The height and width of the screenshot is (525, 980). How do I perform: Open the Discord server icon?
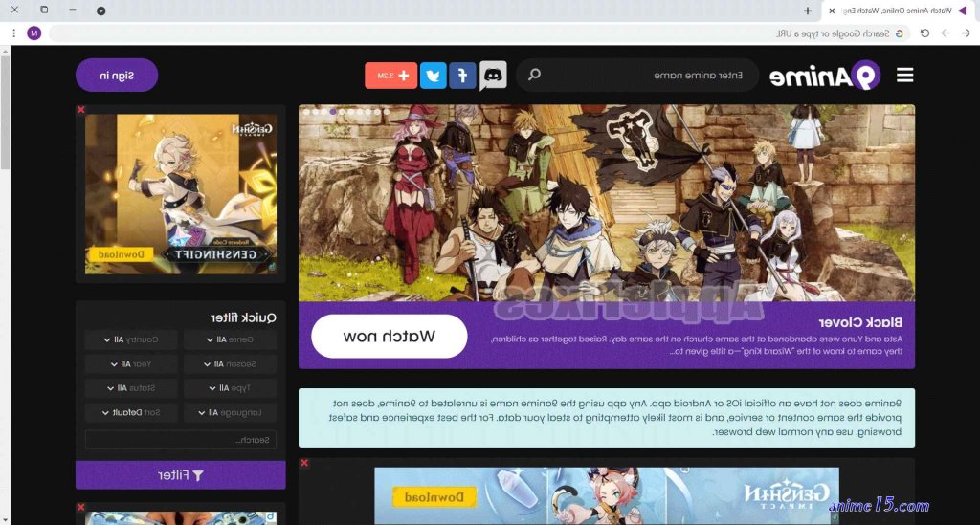click(x=493, y=76)
